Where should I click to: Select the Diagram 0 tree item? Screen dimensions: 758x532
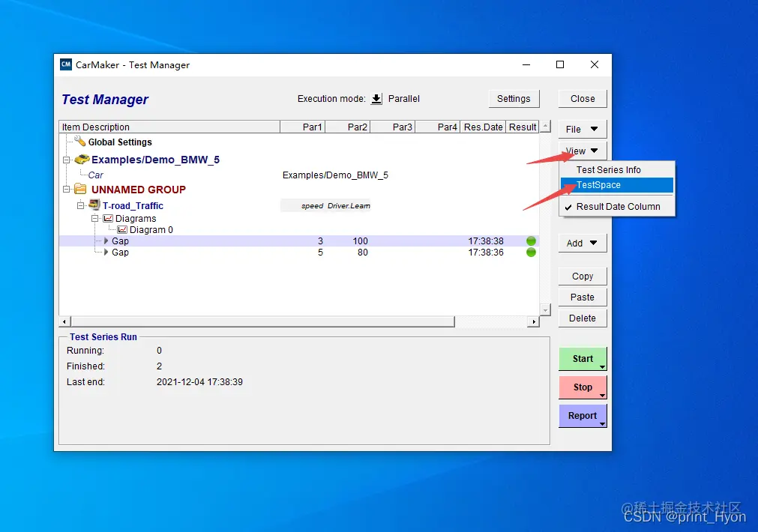[x=151, y=230]
